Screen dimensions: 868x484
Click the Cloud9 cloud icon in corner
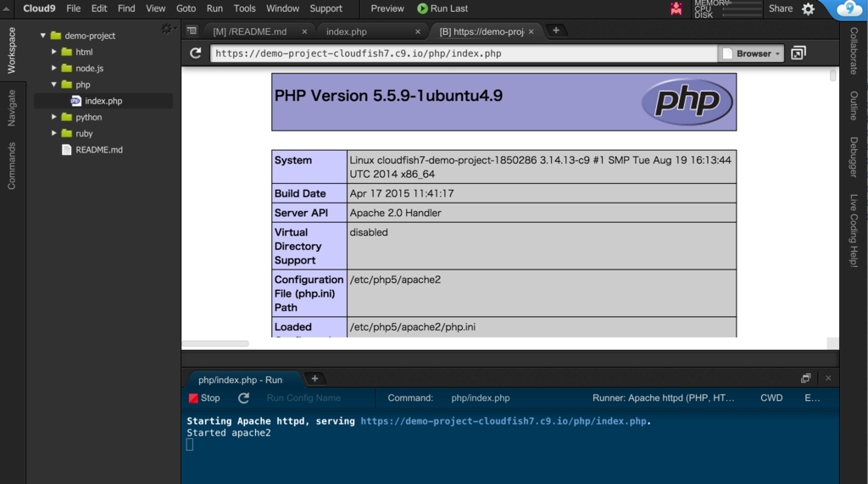(849, 8)
